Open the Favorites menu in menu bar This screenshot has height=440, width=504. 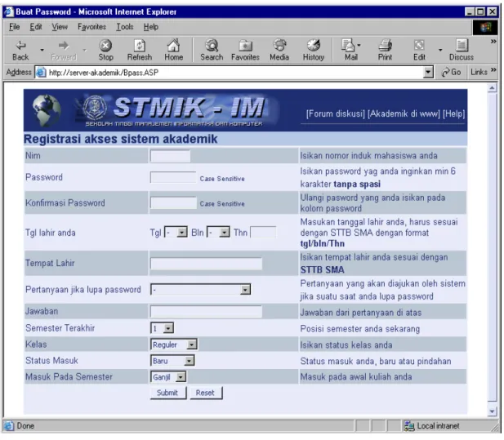[91, 27]
